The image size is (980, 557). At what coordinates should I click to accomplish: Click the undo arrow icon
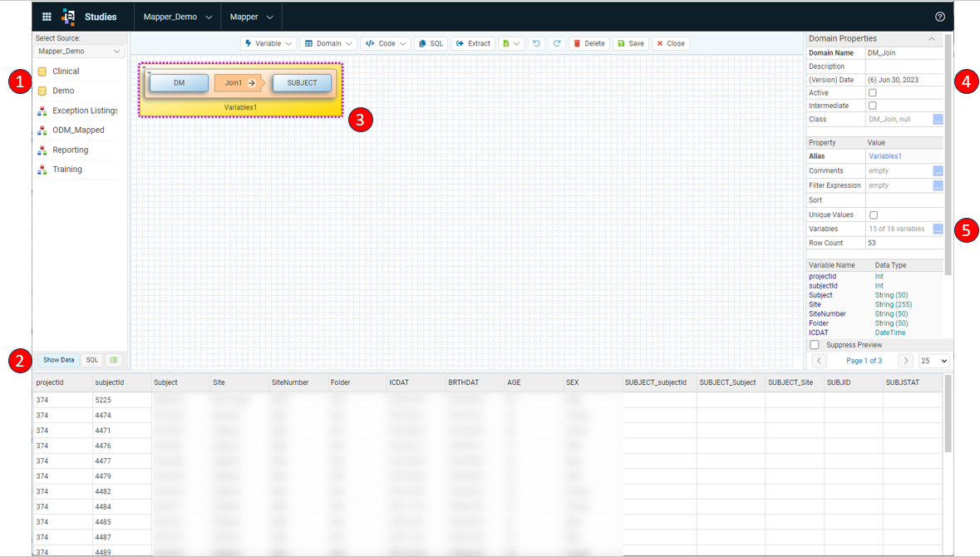pyautogui.click(x=536, y=43)
